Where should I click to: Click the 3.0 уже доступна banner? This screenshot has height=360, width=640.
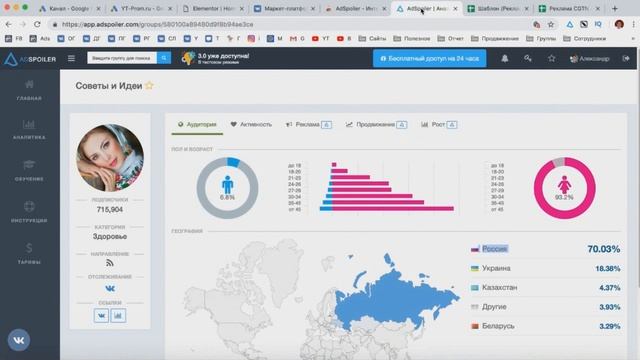[216, 58]
